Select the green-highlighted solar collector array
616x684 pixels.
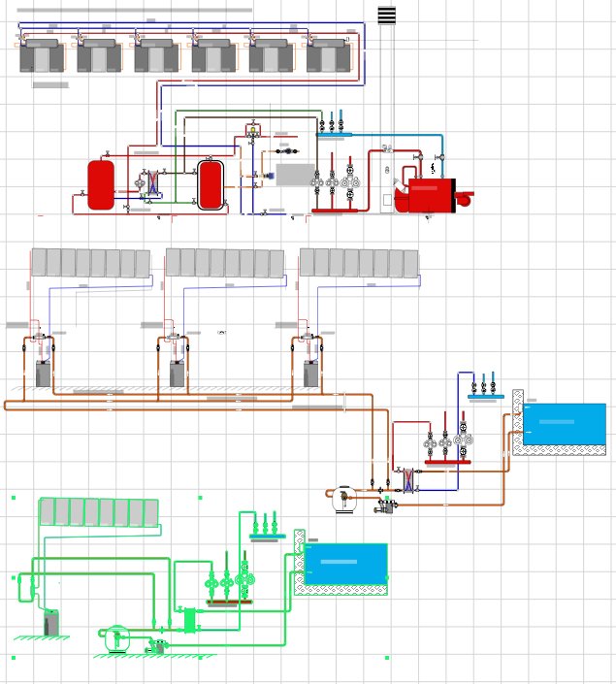pyautogui.click(x=99, y=512)
